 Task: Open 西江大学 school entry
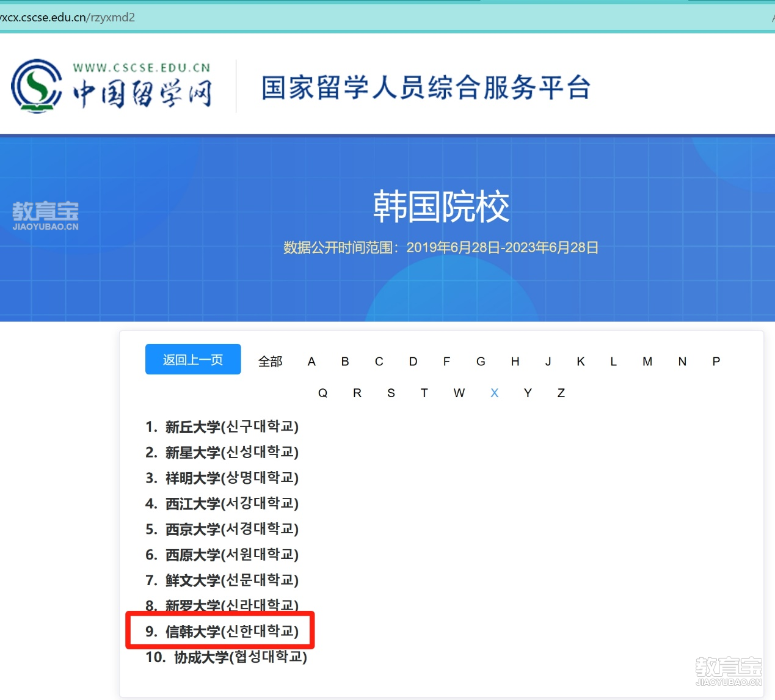point(222,503)
